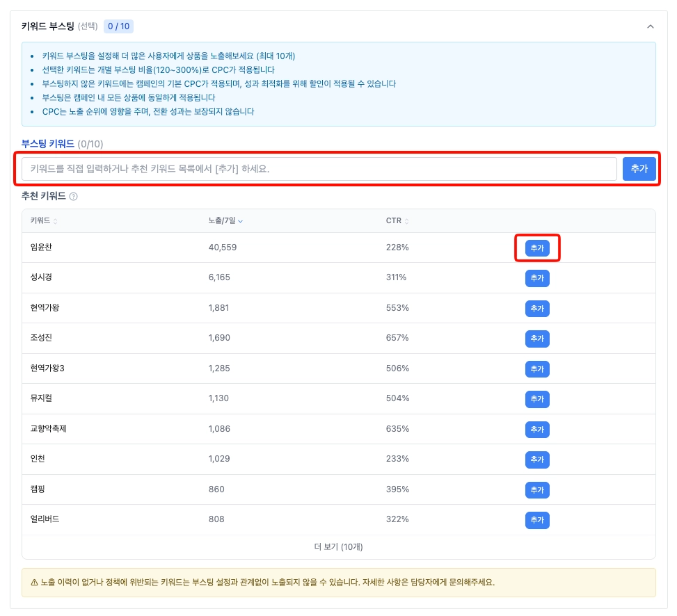The width and height of the screenshot is (677, 616).
Task: Click the 1,029 exposure value
Action: tap(219, 459)
